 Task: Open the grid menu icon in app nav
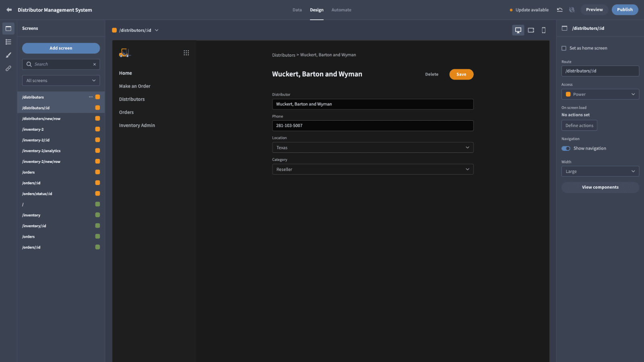point(186,53)
